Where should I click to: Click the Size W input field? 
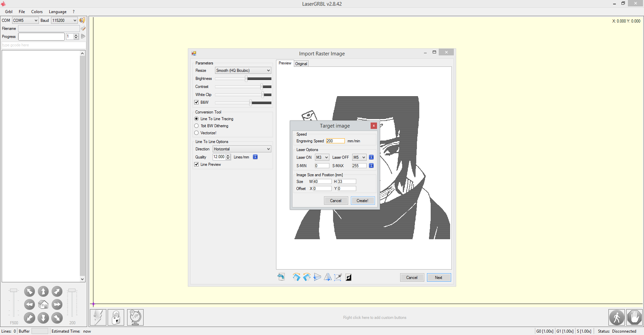[x=322, y=182]
